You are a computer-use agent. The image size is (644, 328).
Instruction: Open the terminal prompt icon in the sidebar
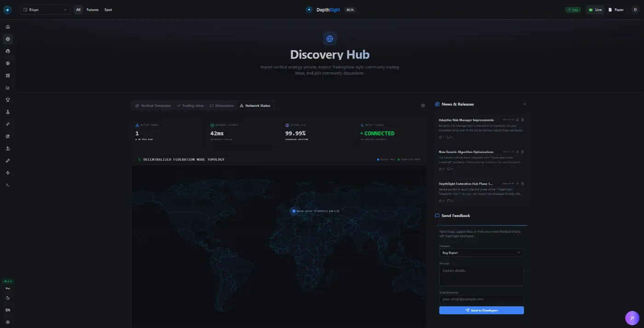click(x=8, y=185)
